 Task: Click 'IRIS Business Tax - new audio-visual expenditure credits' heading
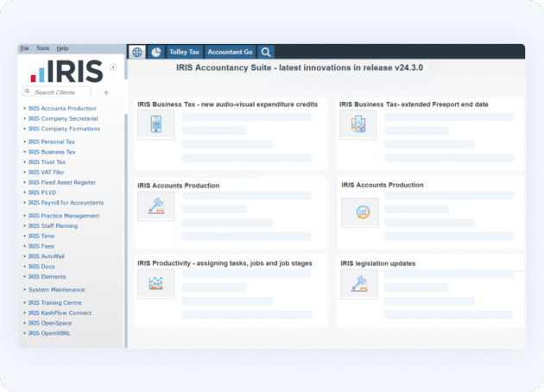coord(228,104)
